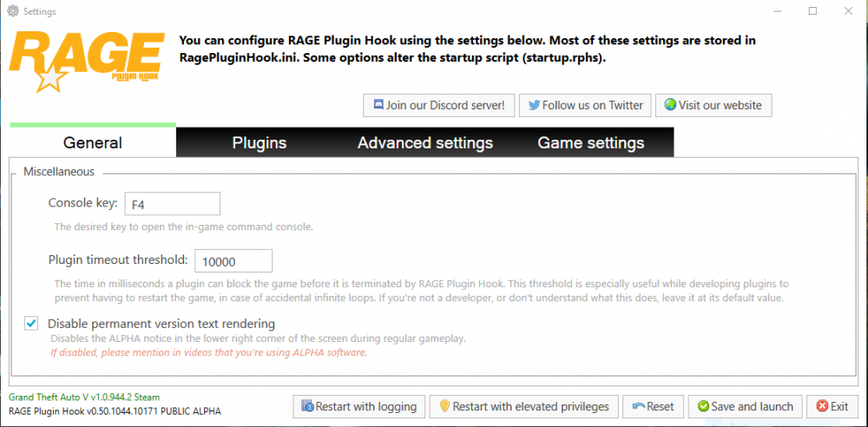This screenshot has height=427, width=868.
Task: Open the Advanced settings tab
Action: [424, 143]
